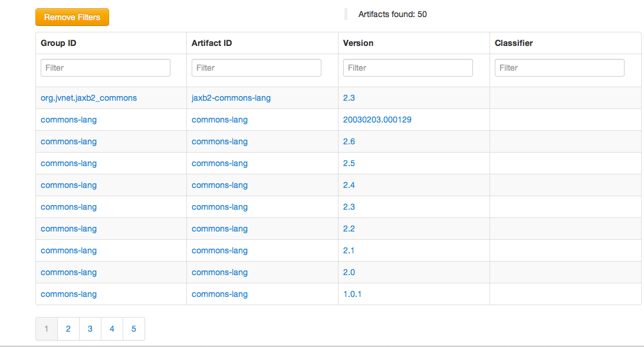644x347 pixels.
Task: Select version 2.1 link
Action: (349, 250)
